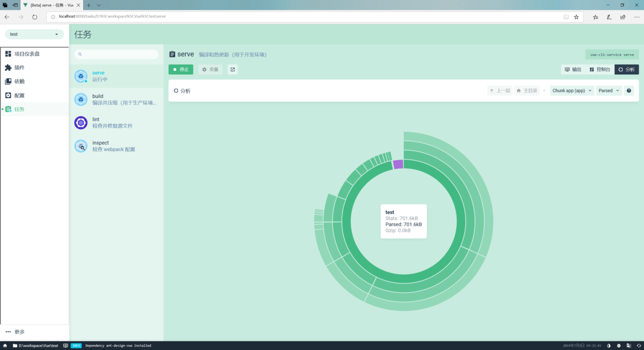Image resolution: width=644 pixels, height=350 pixels.
Task: Select the serve task
Action: point(116,76)
